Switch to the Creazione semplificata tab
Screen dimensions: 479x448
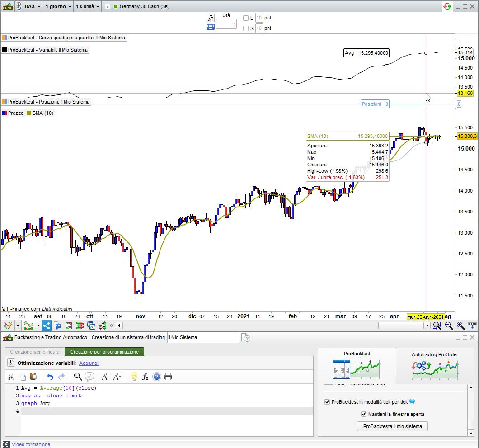(35, 352)
